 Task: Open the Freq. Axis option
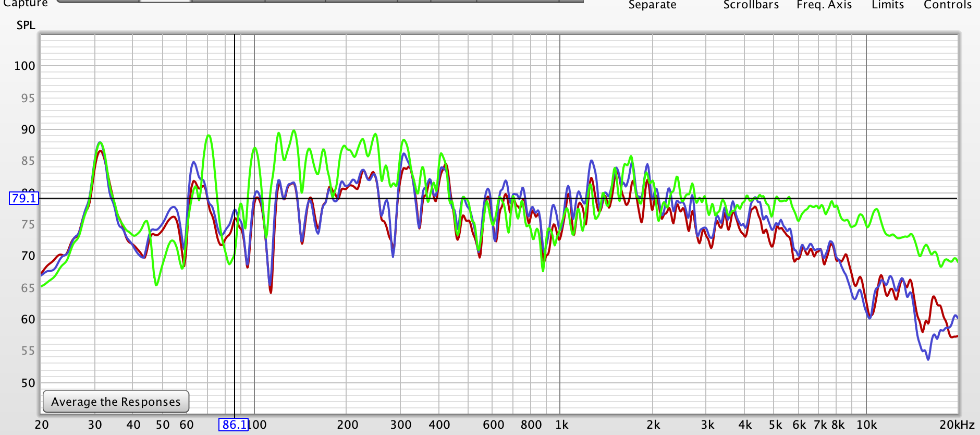pyautogui.click(x=824, y=5)
